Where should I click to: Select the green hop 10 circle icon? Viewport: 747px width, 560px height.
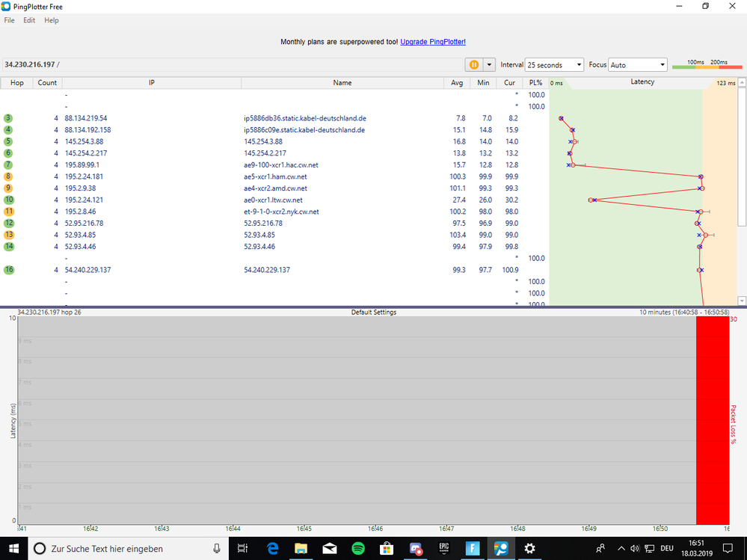tap(9, 200)
